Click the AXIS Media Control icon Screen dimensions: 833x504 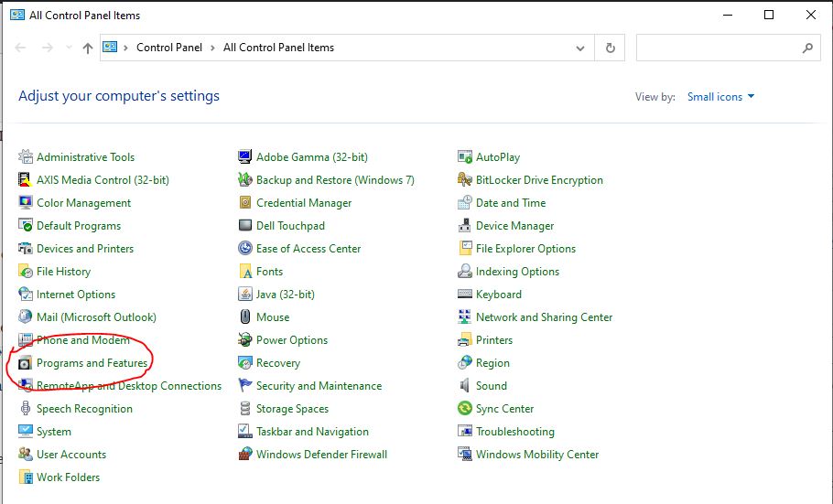pos(25,179)
